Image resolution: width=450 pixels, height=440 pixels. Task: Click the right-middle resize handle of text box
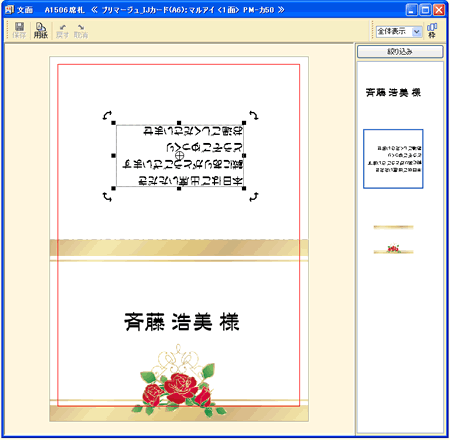click(x=244, y=155)
